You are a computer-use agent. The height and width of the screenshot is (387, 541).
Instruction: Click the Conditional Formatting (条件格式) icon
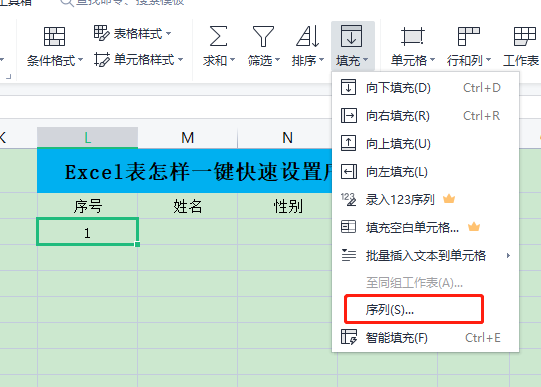click(54, 37)
